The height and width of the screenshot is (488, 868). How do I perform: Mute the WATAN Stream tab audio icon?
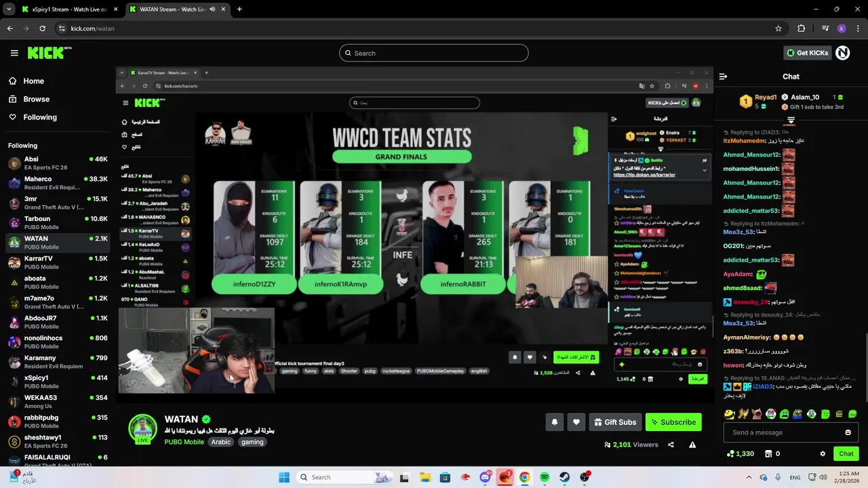click(213, 9)
